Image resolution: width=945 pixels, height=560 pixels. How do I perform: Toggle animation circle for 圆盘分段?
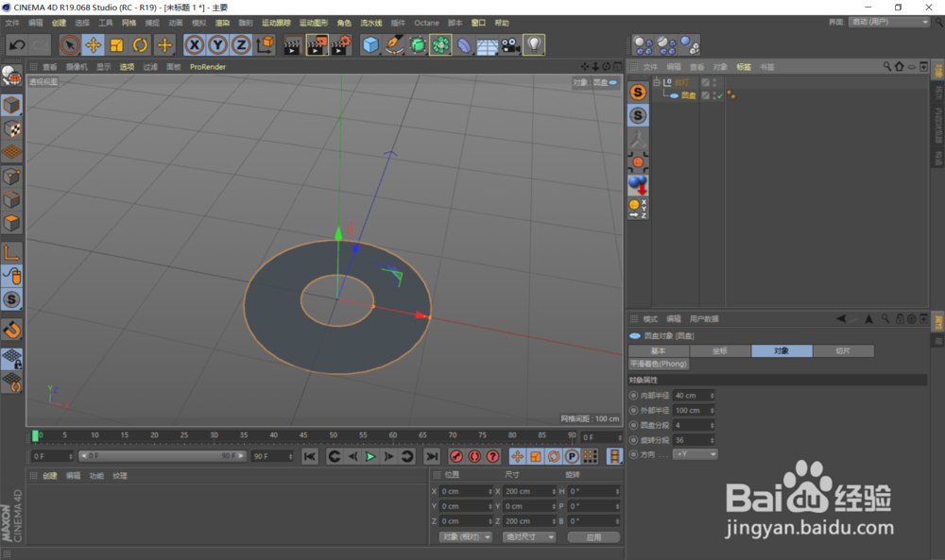633,425
